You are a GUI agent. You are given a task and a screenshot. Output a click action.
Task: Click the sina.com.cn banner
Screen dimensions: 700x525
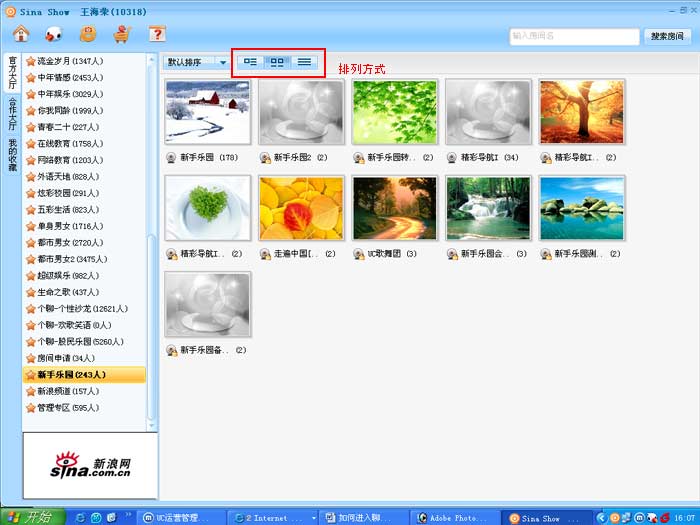pyautogui.click(x=90, y=466)
